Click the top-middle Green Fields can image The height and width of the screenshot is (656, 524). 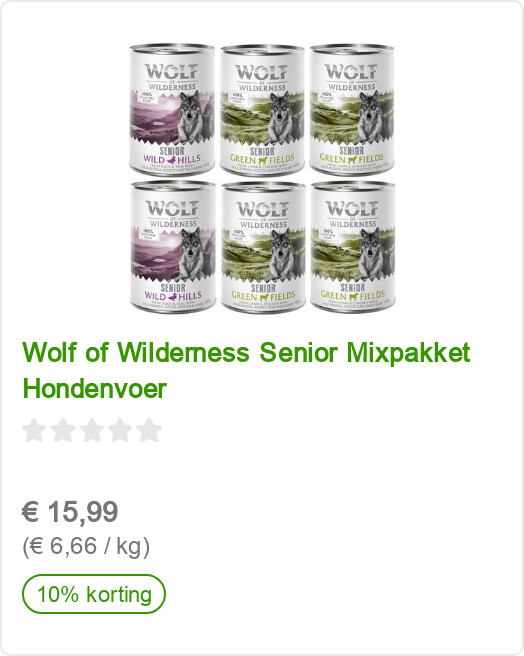coord(262,110)
